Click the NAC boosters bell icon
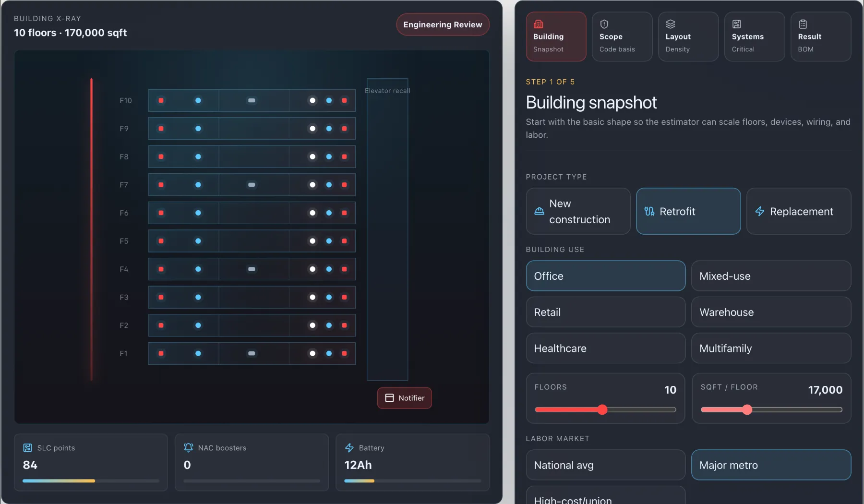The height and width of the screenshot is (504, 864). tap(189, 448)
